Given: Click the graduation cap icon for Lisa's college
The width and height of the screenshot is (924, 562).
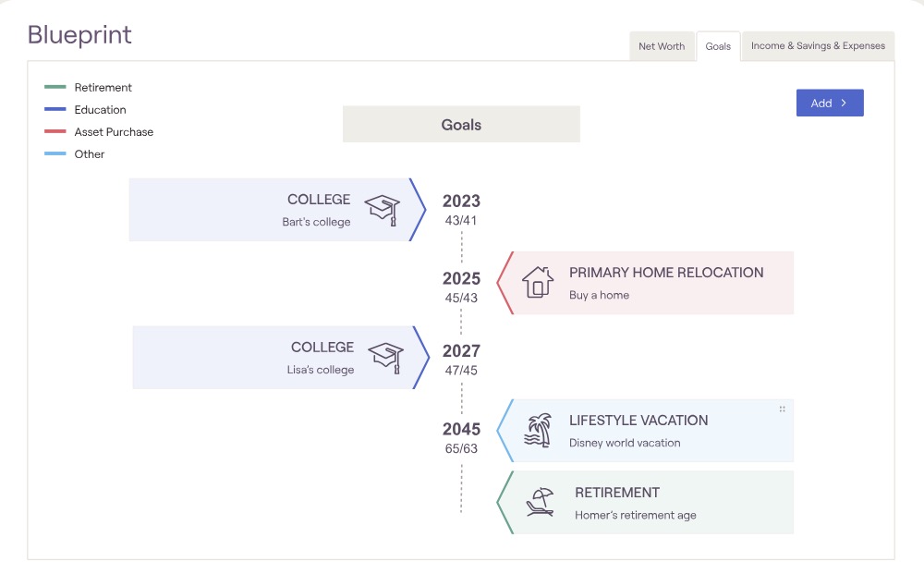Looking at the screenshot, I should point(386,357).
